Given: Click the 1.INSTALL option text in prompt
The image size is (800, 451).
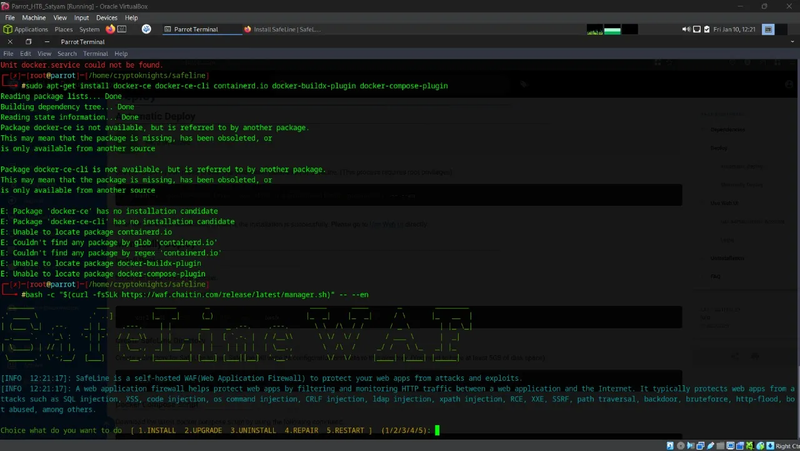Looking at the screenshot, I should point(157,430).
